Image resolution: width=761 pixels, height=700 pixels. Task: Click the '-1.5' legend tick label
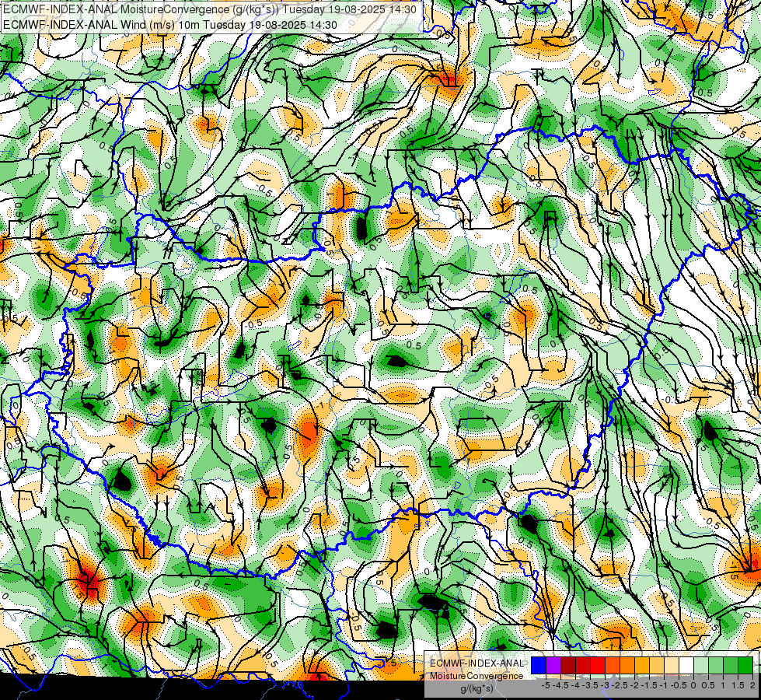pyautogui.click(x=651, y=685)
